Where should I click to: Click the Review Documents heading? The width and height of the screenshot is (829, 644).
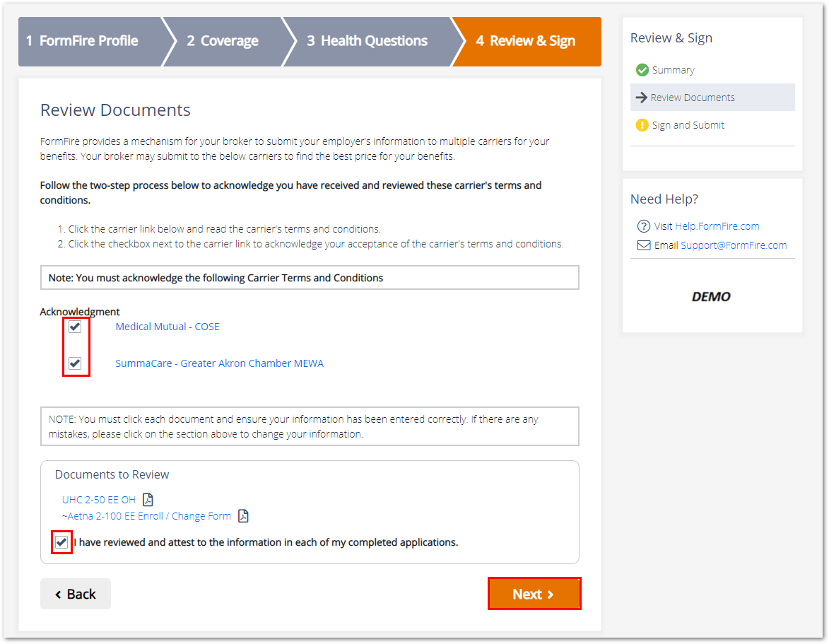point(115,110)
